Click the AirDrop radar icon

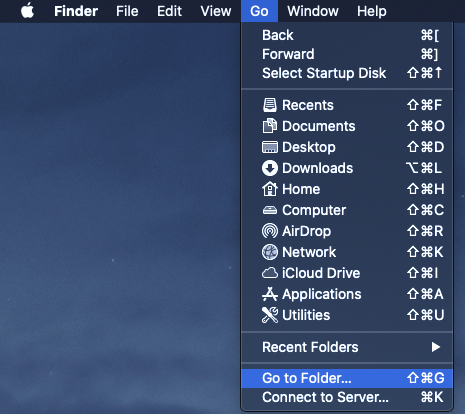coord(269,231)
